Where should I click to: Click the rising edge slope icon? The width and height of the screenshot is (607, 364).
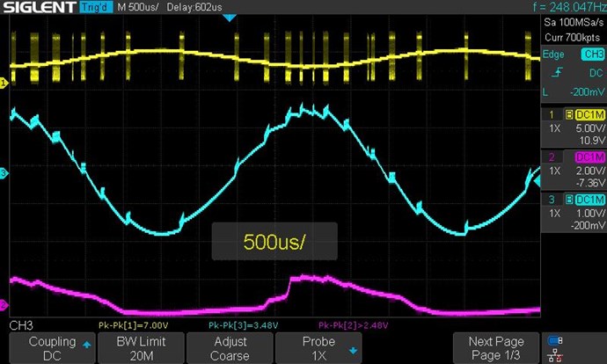tap(557, 72)
